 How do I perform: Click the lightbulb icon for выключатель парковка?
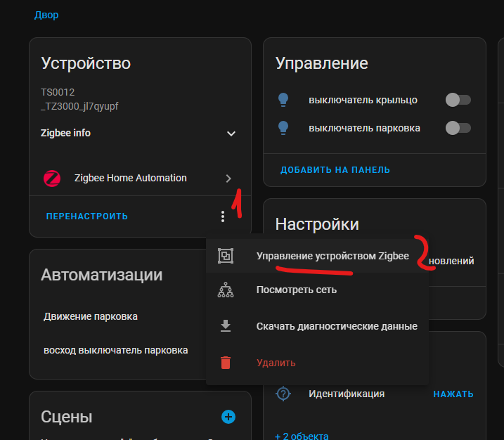coord(283,128)
